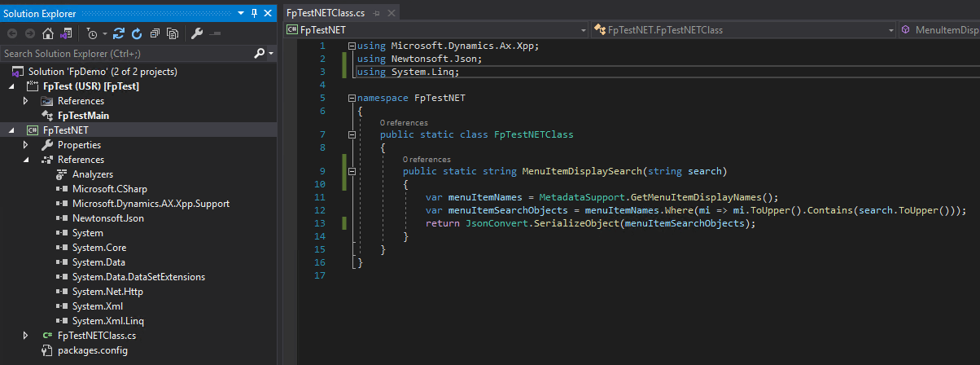
Task: Toggle auto-hide pin on Solution Explorer
Action: coord(255,13)
